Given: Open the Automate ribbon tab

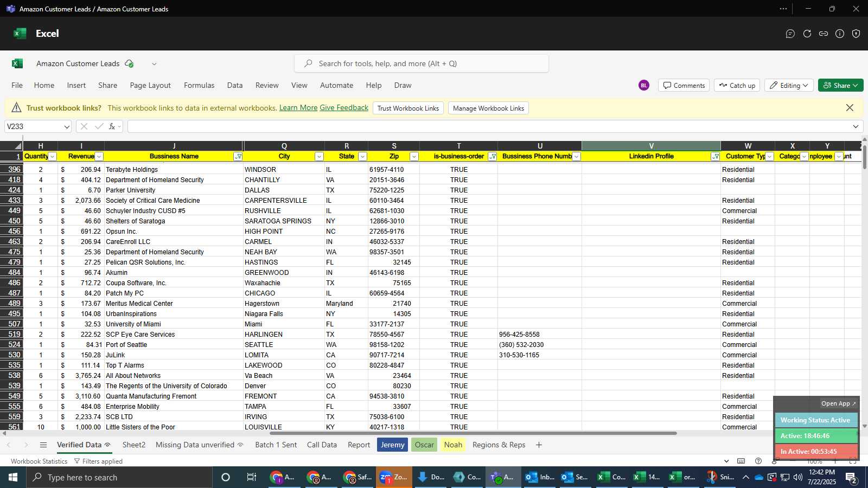Looking at the screenshot, I should click(x=336, y=85).
